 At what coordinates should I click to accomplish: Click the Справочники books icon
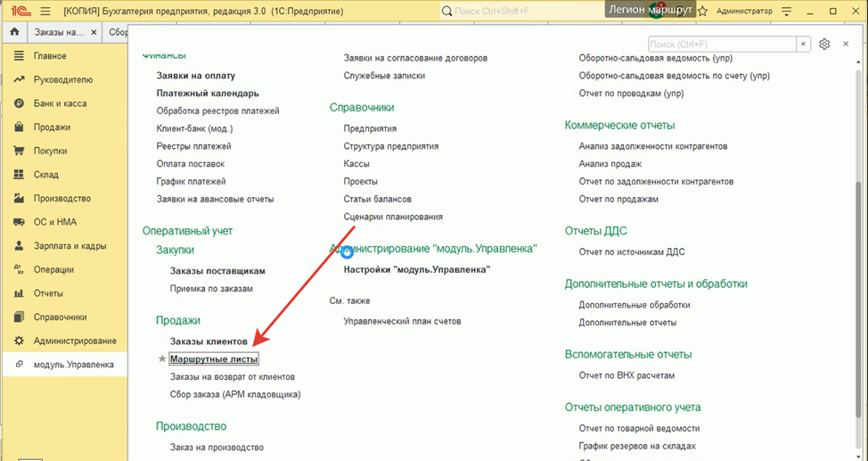[19, 317]
